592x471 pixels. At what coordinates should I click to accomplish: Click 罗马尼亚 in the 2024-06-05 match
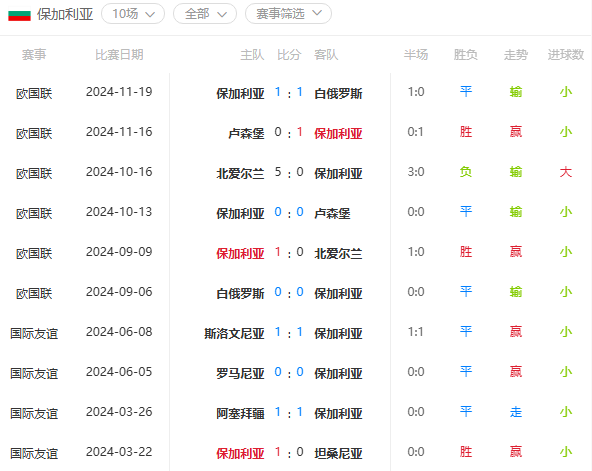click(240, 374)
